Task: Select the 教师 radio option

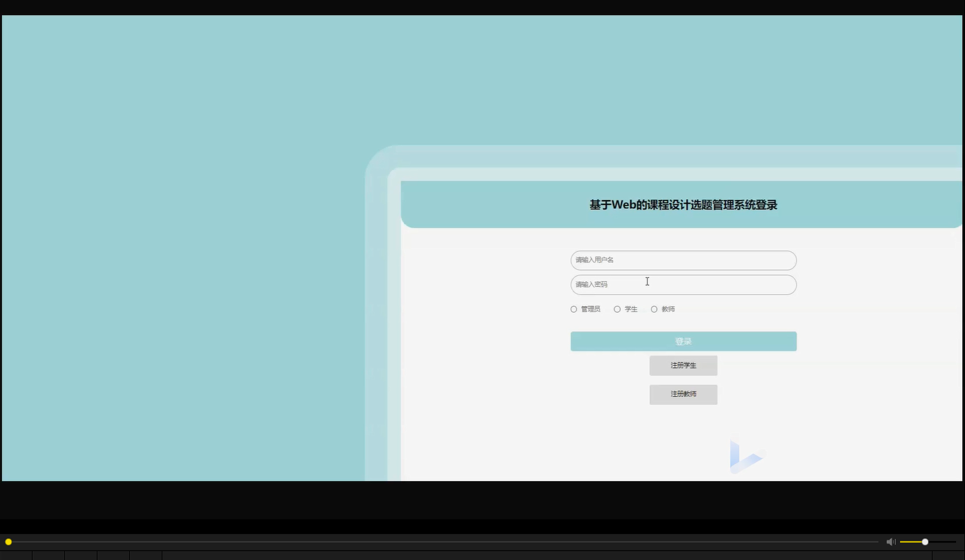Action: pos(654,309)
